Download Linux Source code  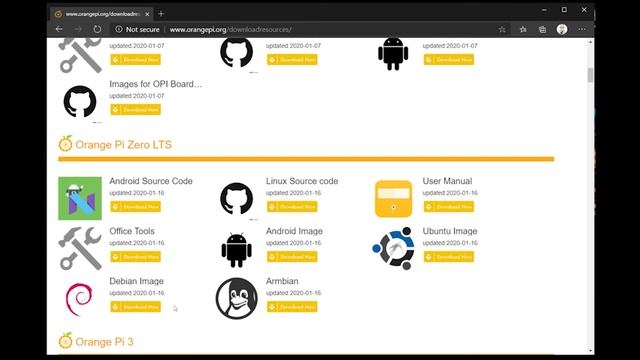[292, 207]
